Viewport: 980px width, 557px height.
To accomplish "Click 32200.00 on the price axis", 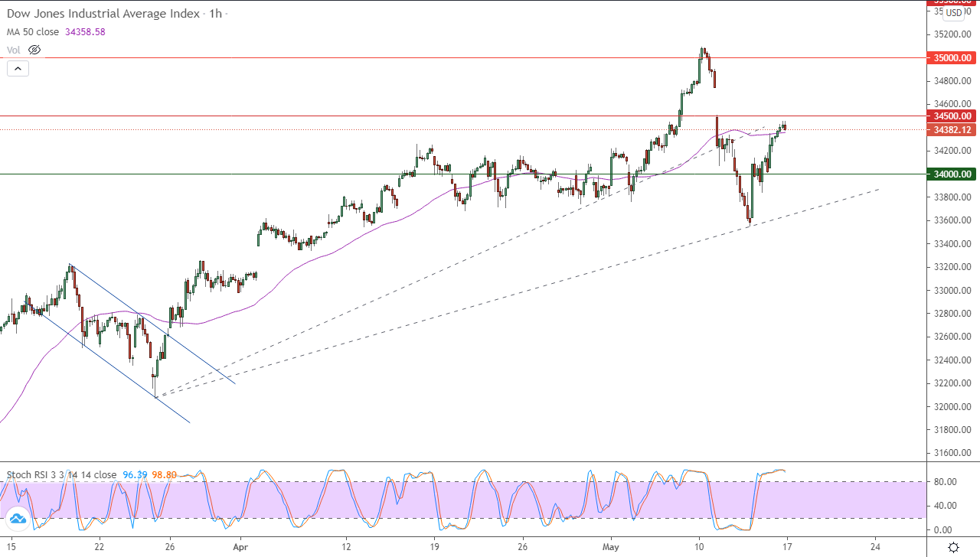I will click(x=951, y=383).
